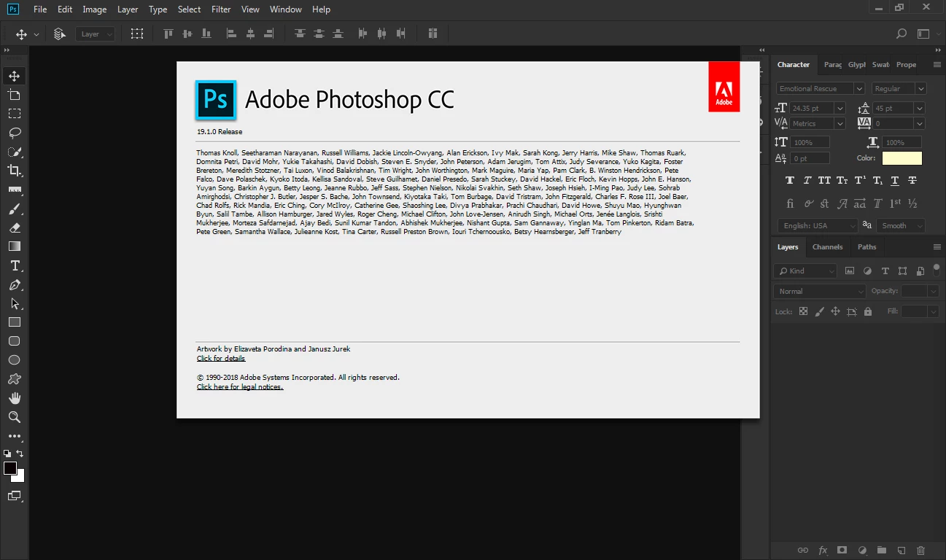The width and height of the screenshot is (946, 560).
Task: Click the foreground color swatch
Action: (x=9, y=468)
